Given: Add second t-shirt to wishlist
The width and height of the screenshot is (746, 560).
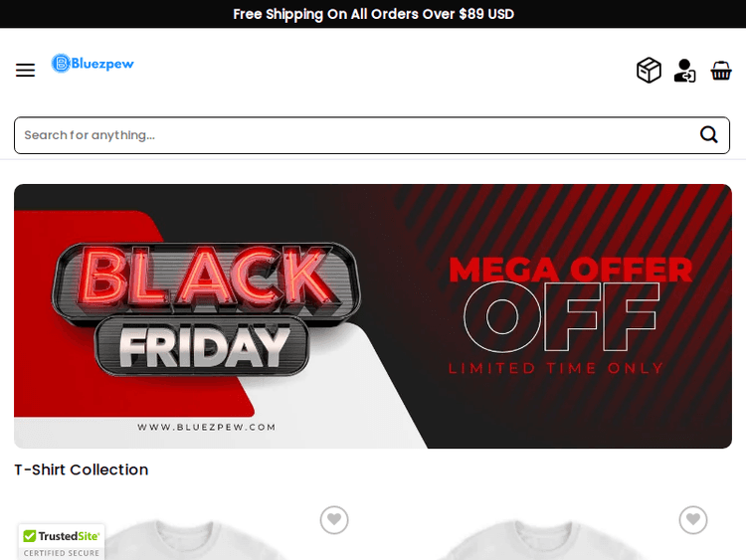Looking at the screenshot, I should coord(693,519).
